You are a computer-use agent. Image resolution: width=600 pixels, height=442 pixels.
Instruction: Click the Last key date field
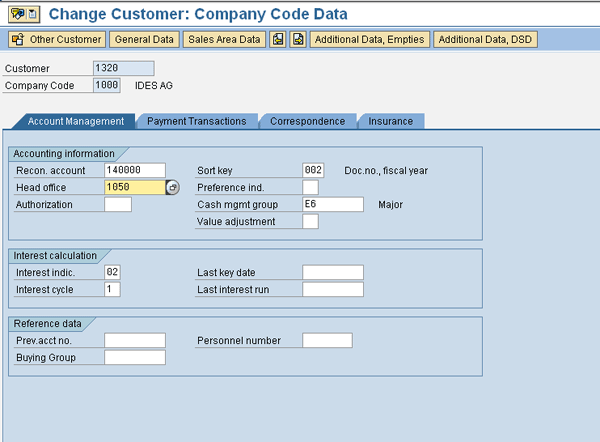pyautogui.click(x=332, y=273)
